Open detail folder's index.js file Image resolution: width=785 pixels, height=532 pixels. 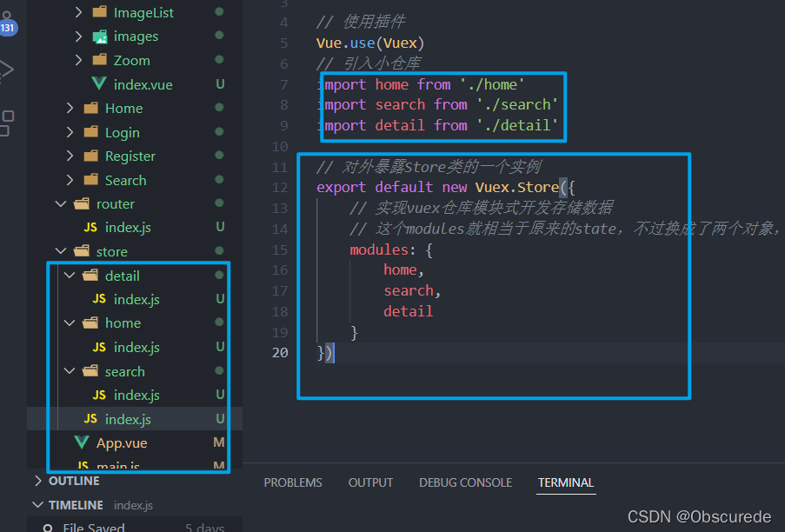[135, 299]
